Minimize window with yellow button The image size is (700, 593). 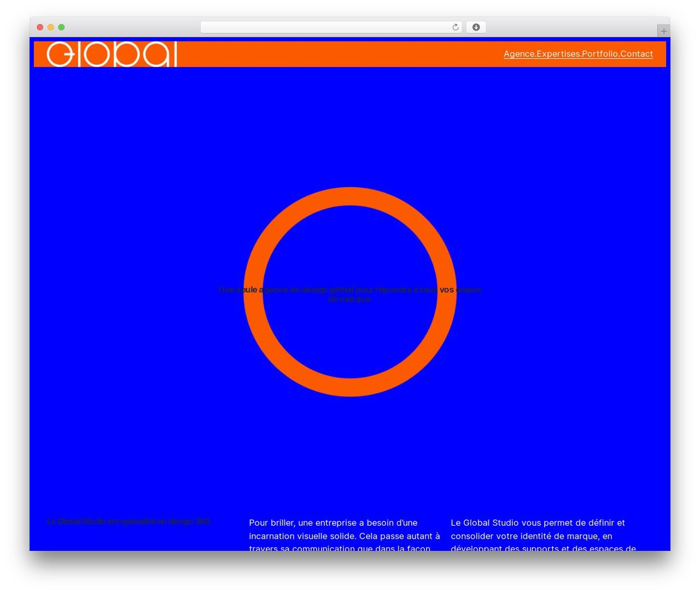click(51, 27)
